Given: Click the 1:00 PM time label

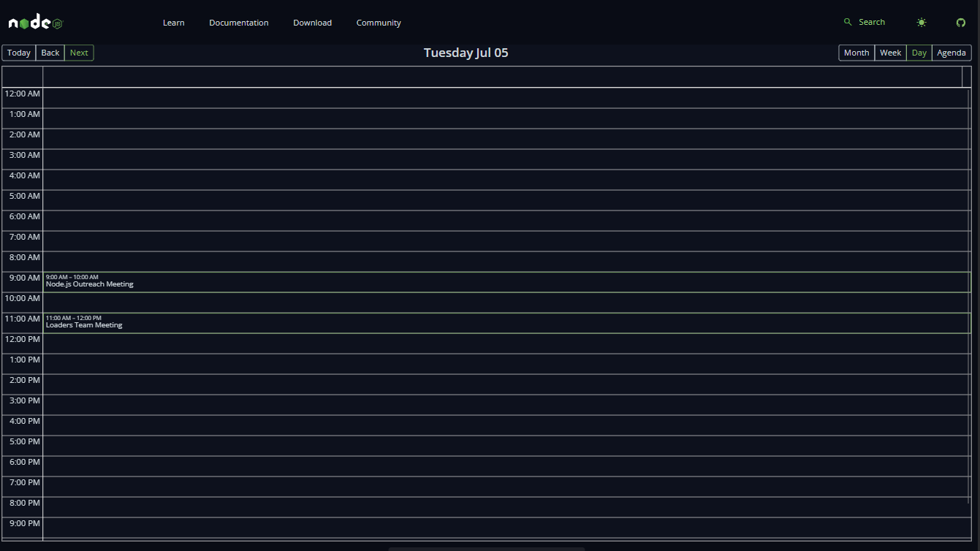Looking at the screenshot, I should [x=25, y=360].
